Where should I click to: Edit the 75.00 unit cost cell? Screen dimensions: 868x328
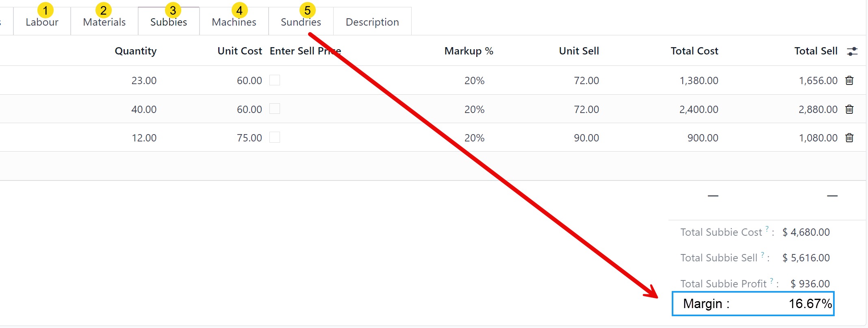(249, 138)
